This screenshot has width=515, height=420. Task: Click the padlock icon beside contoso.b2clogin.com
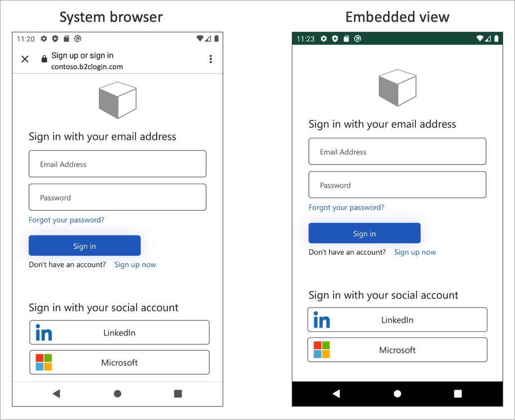tap(44, 59)
